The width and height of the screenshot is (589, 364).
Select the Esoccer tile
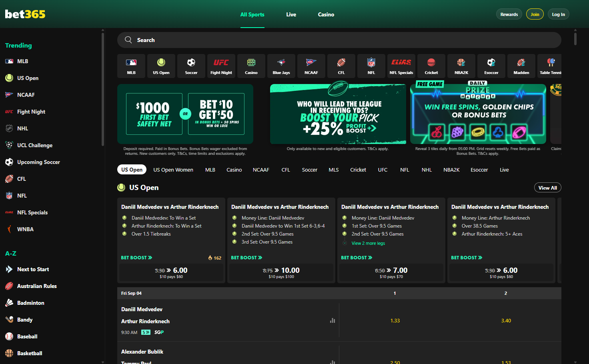click(x=491, y=66)
